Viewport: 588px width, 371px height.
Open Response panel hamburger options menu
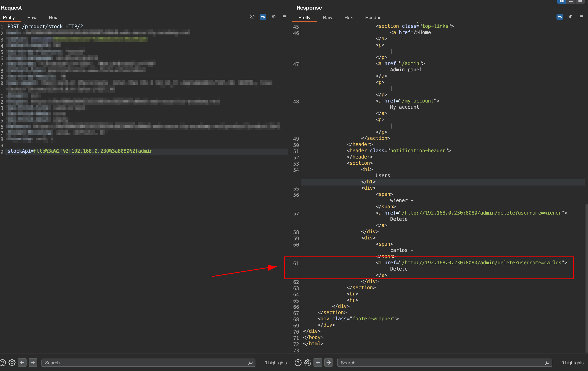tap(581, 17)
